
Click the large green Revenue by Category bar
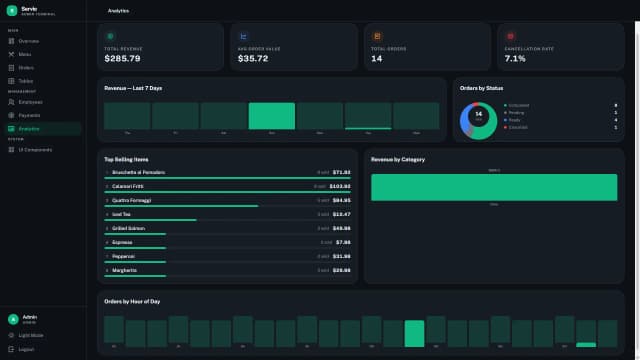point(494,187)
